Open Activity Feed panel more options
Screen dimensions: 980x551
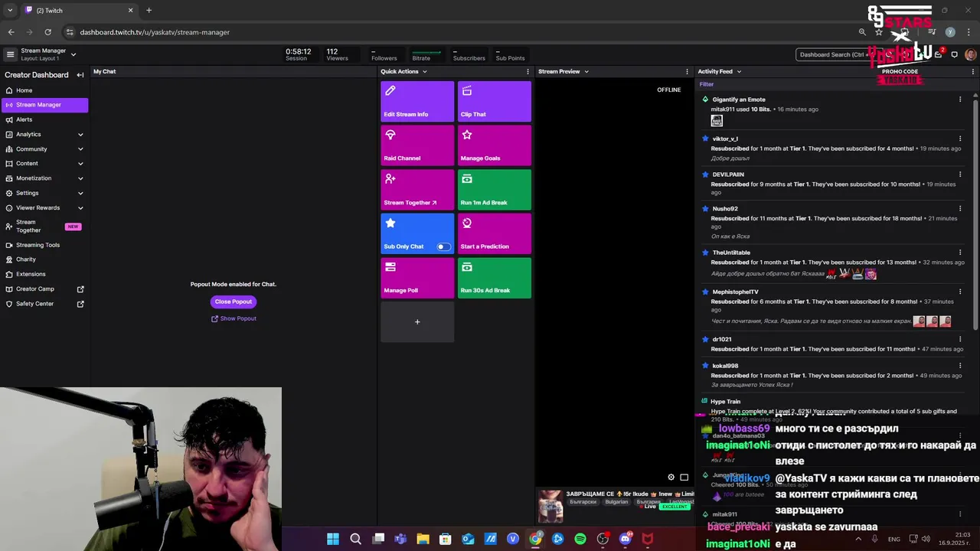(973, 71)
